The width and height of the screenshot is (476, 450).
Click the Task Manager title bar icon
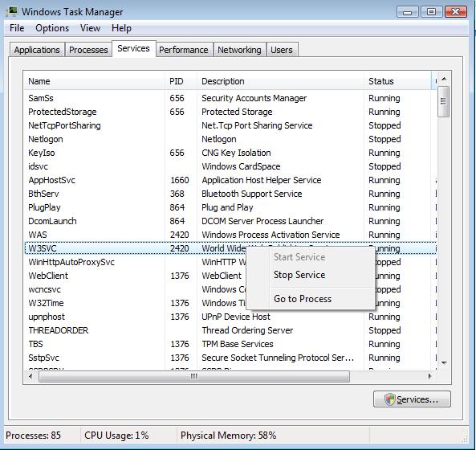[12, 11]
